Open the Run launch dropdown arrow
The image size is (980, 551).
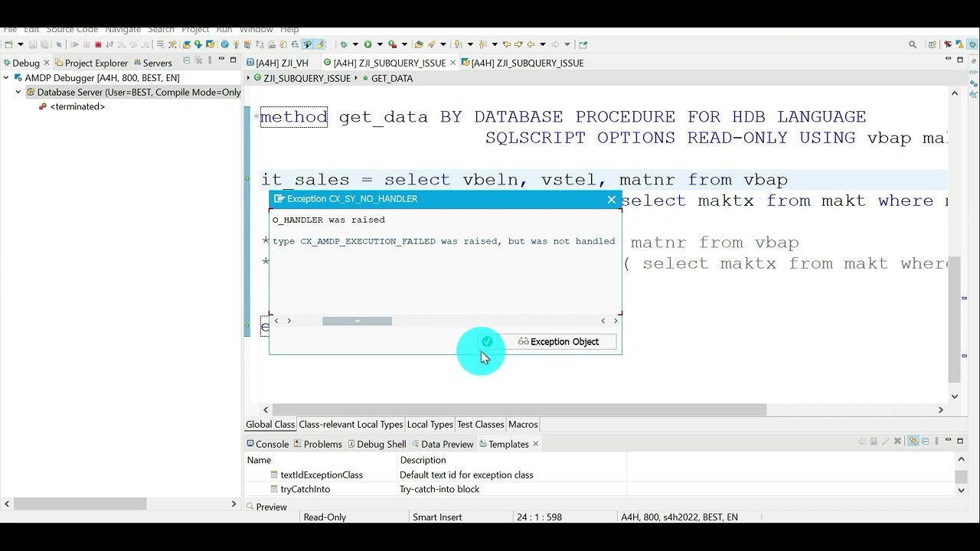coord(380,44)
